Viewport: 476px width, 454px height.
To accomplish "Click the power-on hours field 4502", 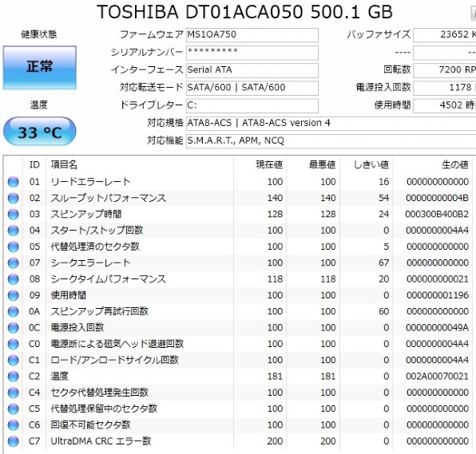I will pyautogui.click(x=445, y=105).
